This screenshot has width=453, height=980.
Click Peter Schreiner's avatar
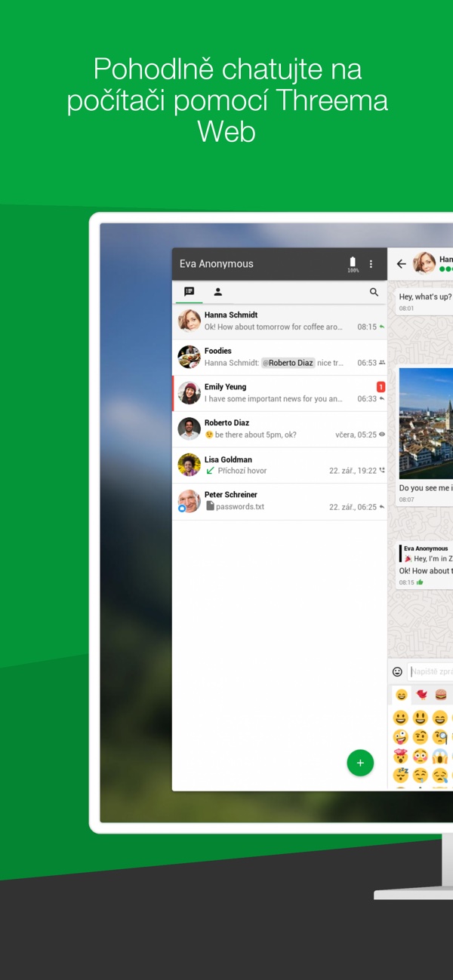click(189, 502)
